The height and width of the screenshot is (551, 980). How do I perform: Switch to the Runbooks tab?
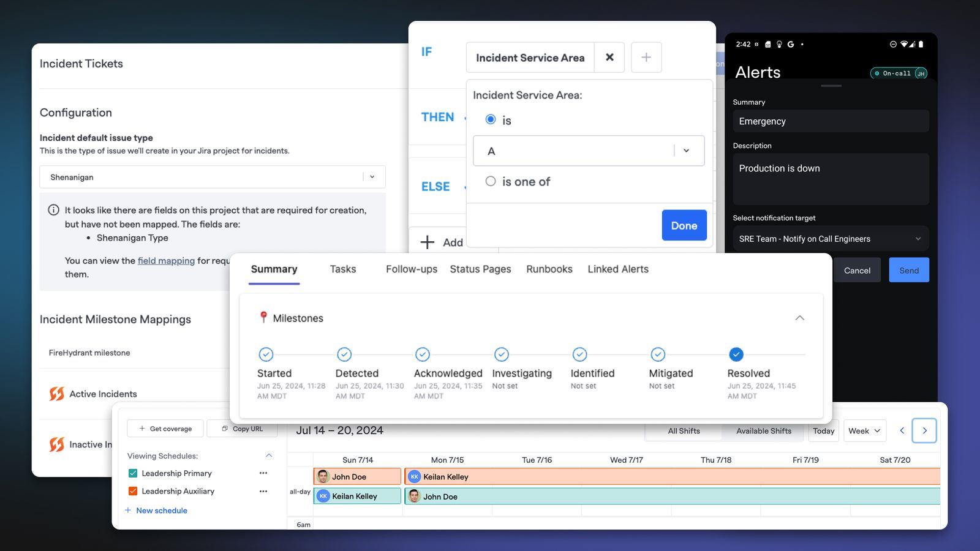pyautogui.click(x=549, y=269)
